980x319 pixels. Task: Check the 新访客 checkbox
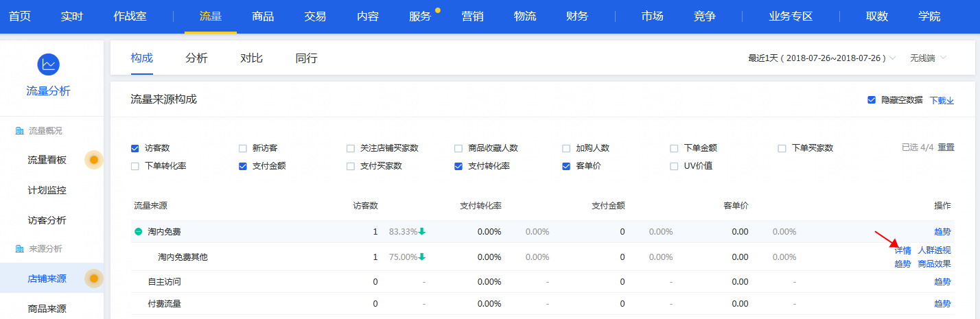click(242, 148)
